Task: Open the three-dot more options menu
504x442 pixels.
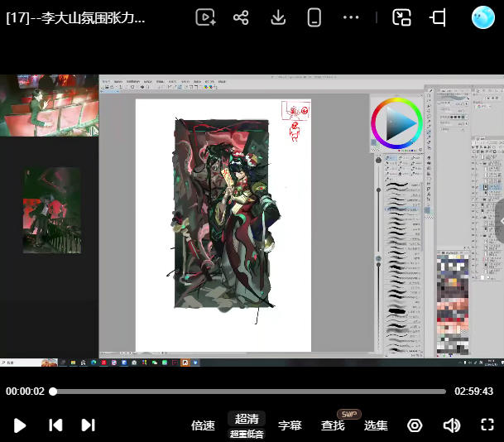Action: click(351, 17)
